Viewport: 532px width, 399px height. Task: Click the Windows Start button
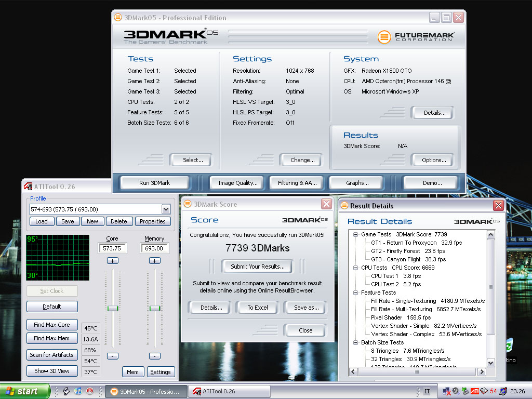[x=25, y=391]
